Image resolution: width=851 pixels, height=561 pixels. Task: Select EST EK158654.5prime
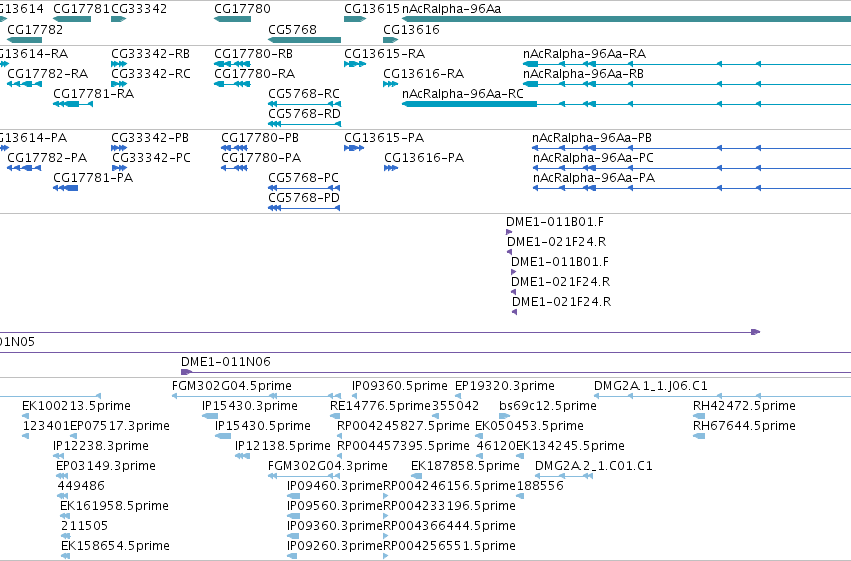tap(115, 545)
